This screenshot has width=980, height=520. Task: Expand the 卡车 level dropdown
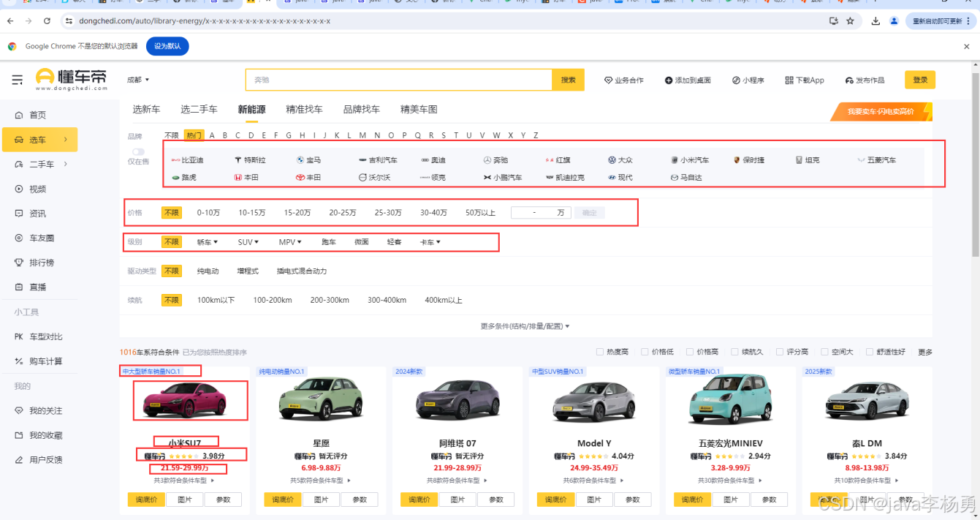[x=430, y=242]
